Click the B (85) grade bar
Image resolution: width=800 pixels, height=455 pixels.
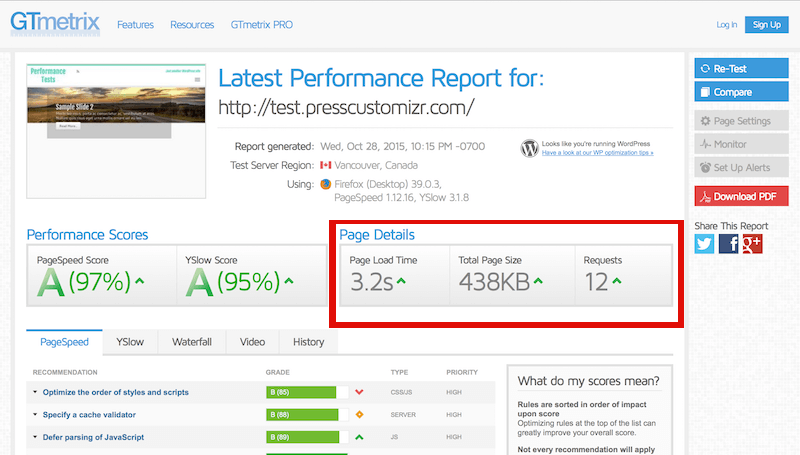point(307,392)
